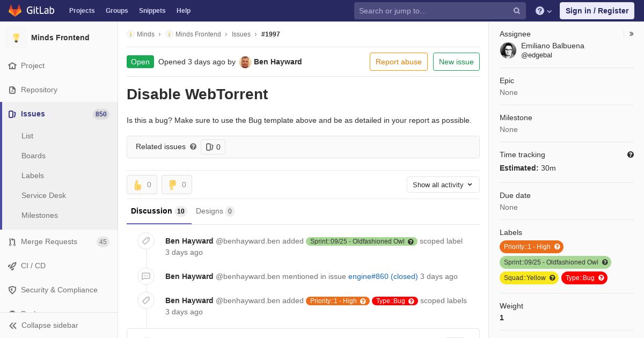Click the Issues sidebar icon
The width and height of the screenshot is (644, 338).
coord(12,114)
